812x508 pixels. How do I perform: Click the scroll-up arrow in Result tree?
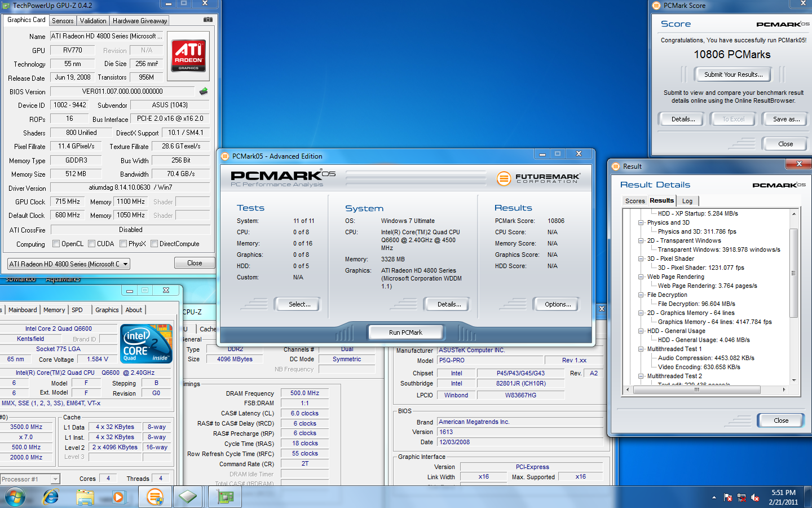pyautogui.click(x=793, y=214)
